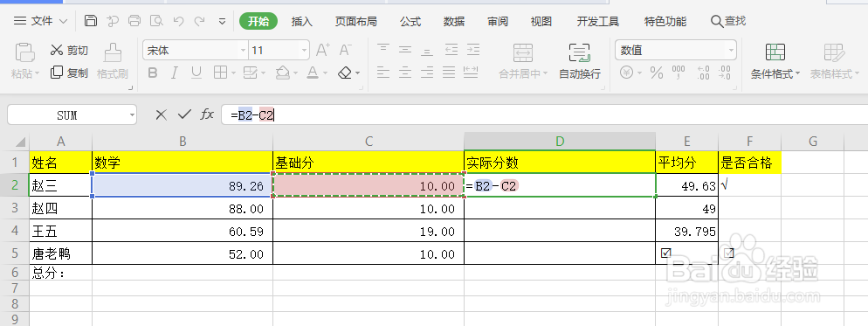Align text right in cell
Image resolution: width=868 pixels, height=326 pixels.
427,72
